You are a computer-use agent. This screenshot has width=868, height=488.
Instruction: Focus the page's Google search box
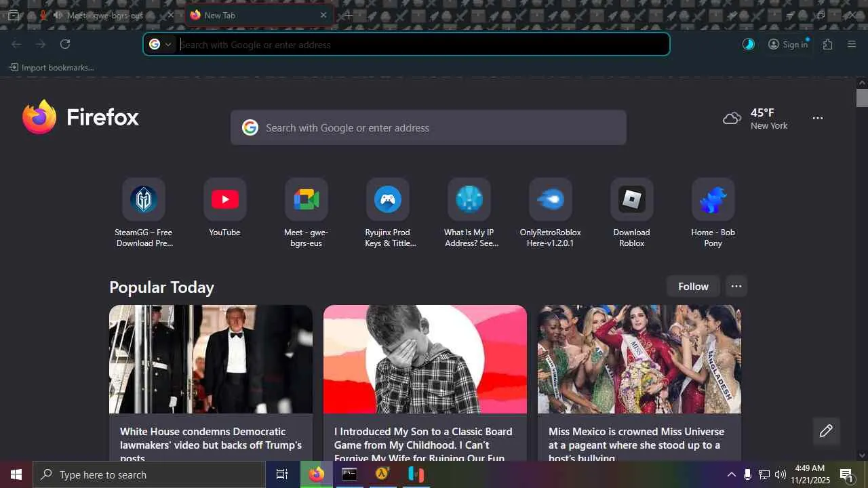[429, 127]
